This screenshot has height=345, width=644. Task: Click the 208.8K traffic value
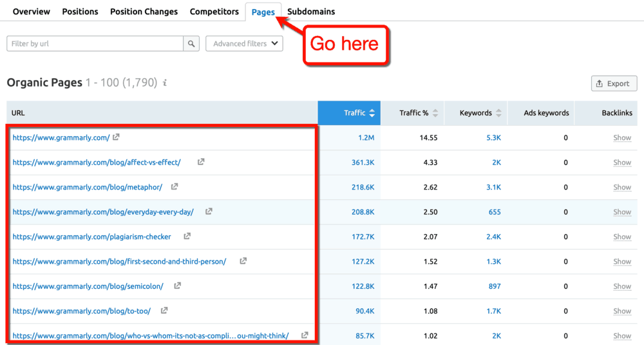pyautogui.click(x=363, y=212)
